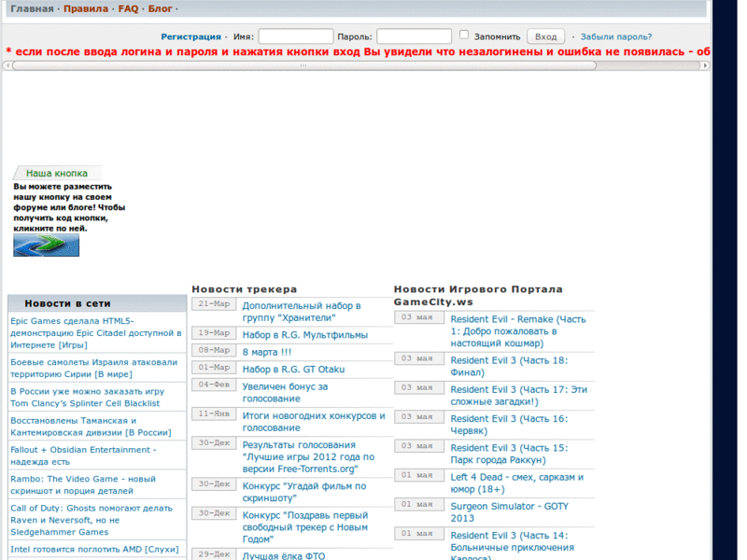Viewport: 747px width, 560px height.
Task: Enable the Запомнить checkbox
Action: click(464, 35)
